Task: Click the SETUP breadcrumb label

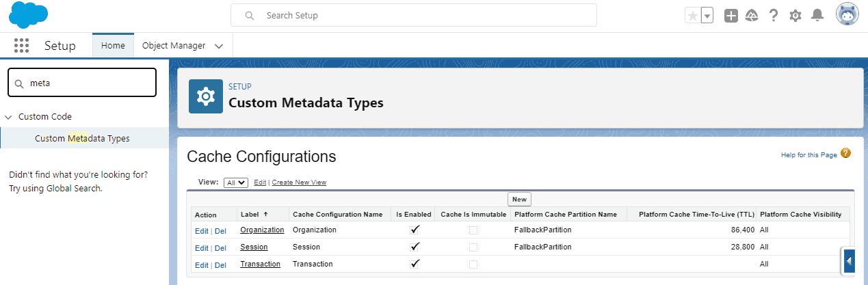Action: pos(240,87)
